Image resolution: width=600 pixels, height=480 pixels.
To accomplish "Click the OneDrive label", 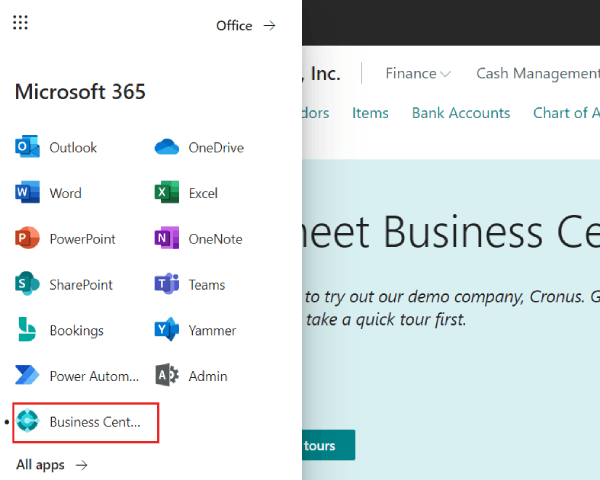I will pos(216,147).
